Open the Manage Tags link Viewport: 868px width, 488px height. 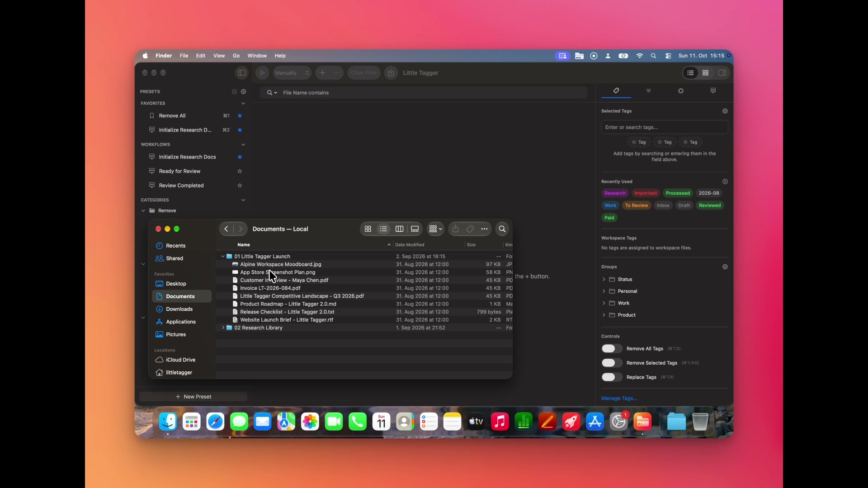619,399
